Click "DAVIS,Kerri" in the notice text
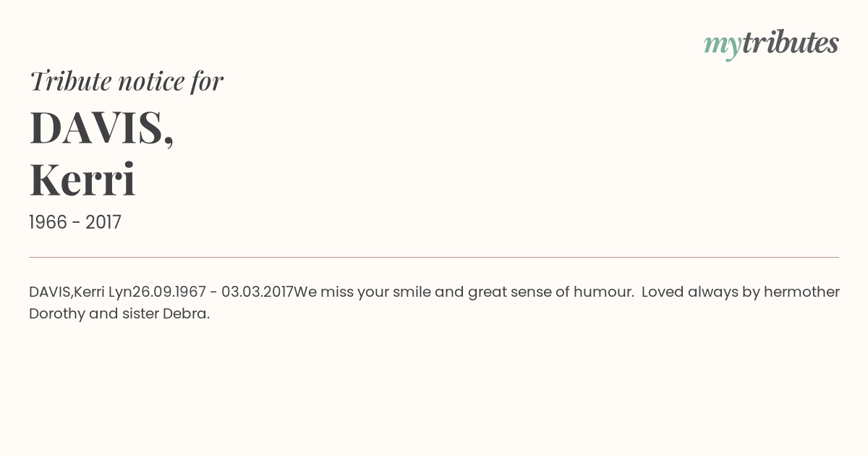 click(x=67, y=292)
